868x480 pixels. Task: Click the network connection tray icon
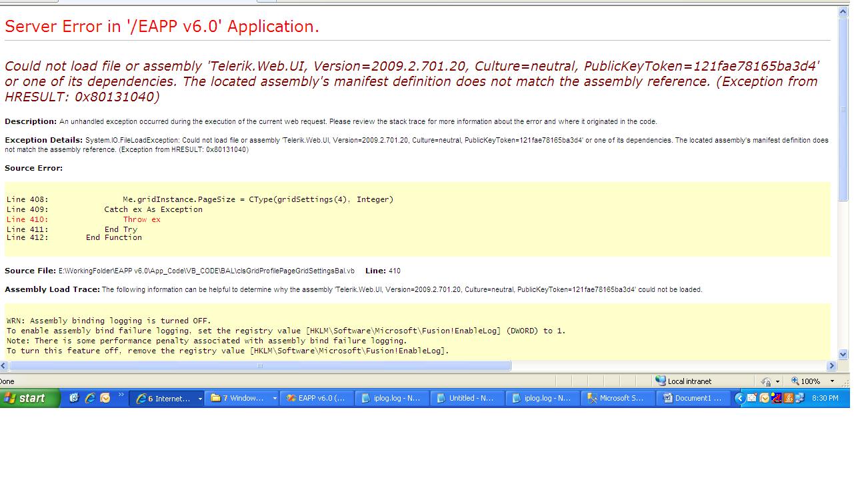800,398
